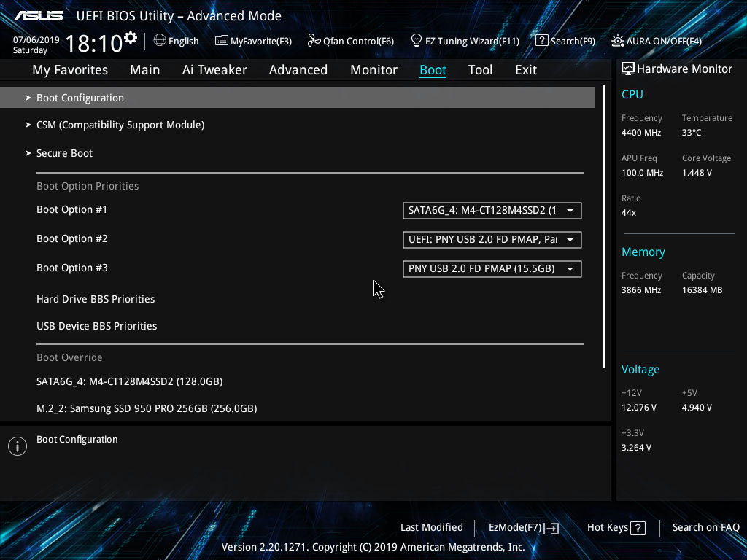Click the 4.940 V value

coord(697,408)
